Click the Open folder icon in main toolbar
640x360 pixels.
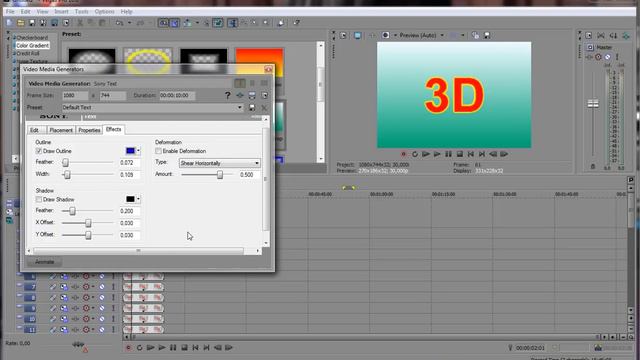click(20, 23)
